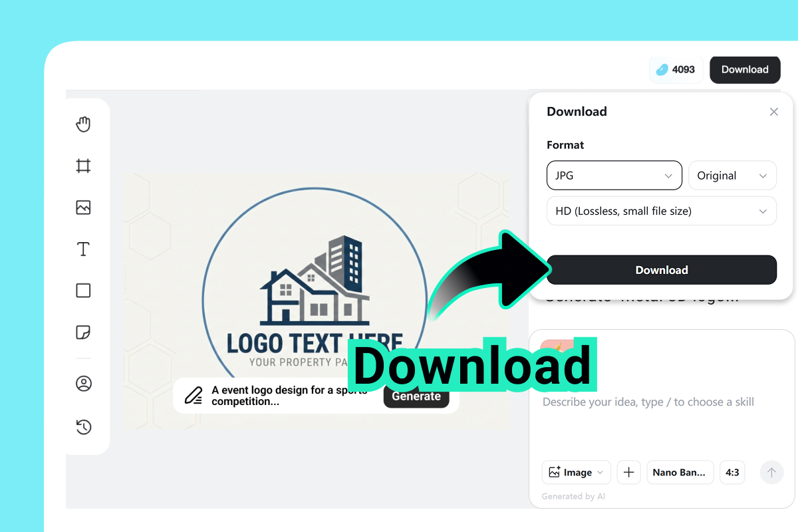Select the Image insert tool
The image size is (800, 532).
point(83,207)
